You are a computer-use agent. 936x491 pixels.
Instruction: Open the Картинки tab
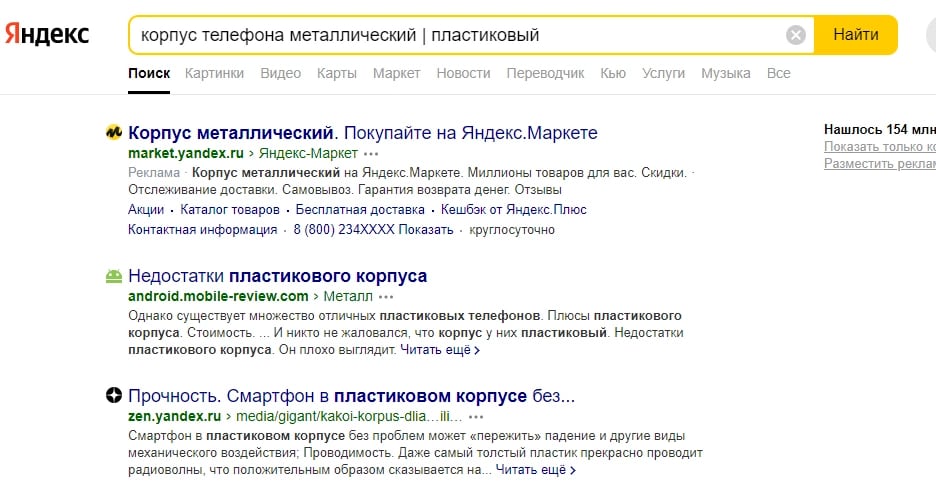[214, 73]
